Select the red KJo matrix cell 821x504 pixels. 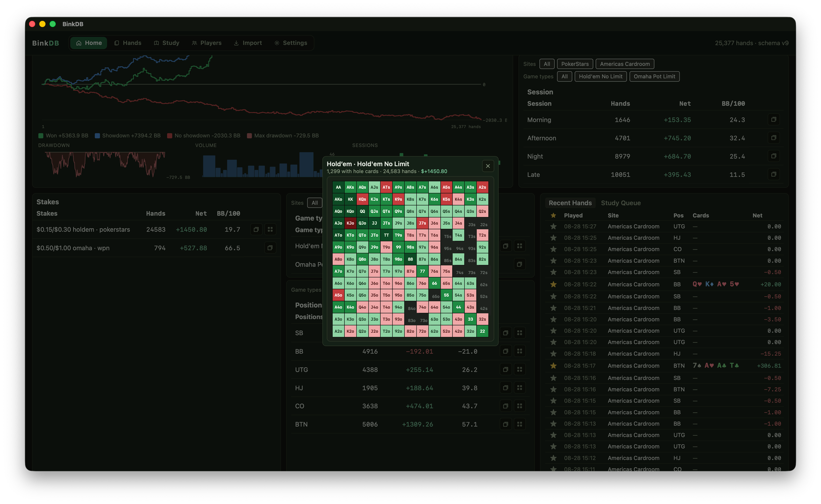350,223
